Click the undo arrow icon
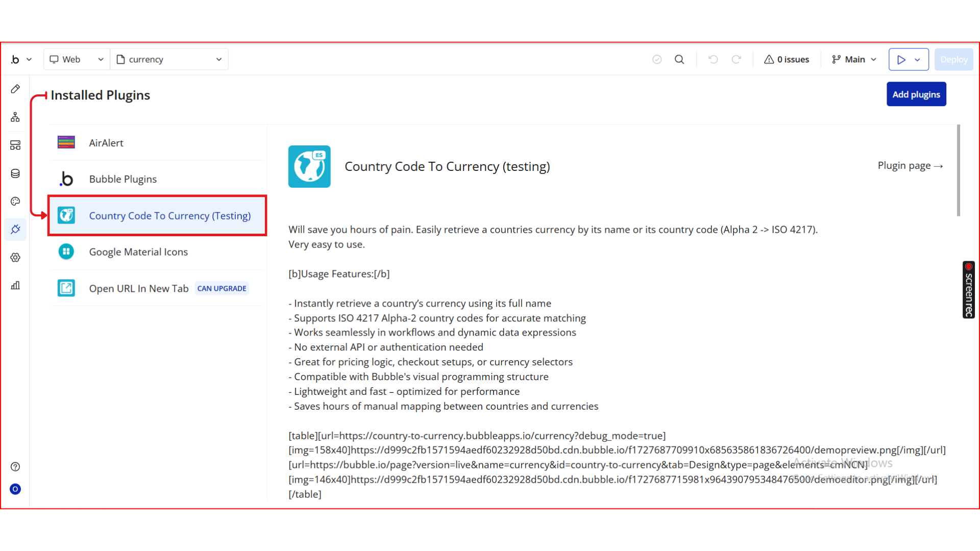The height and width of the screenshot is (551, 980). [x=713, y=60]
